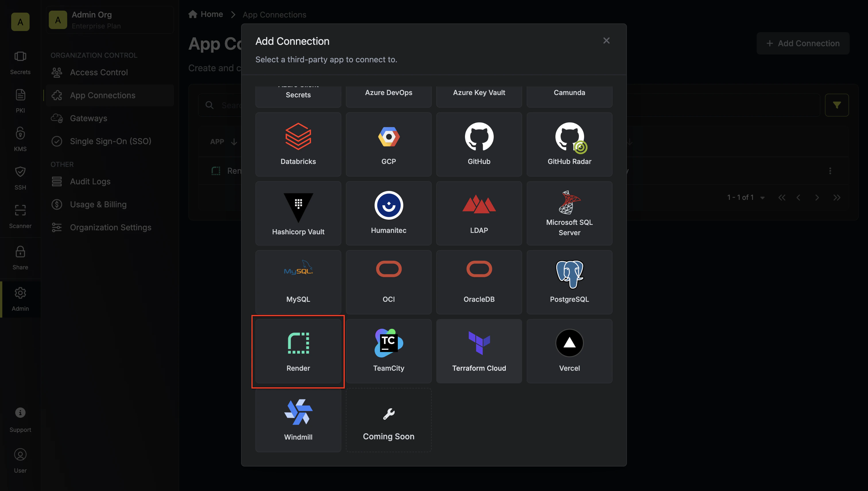
Task: Select the Humanitec connection tile
Action: (x=388, y=213)
